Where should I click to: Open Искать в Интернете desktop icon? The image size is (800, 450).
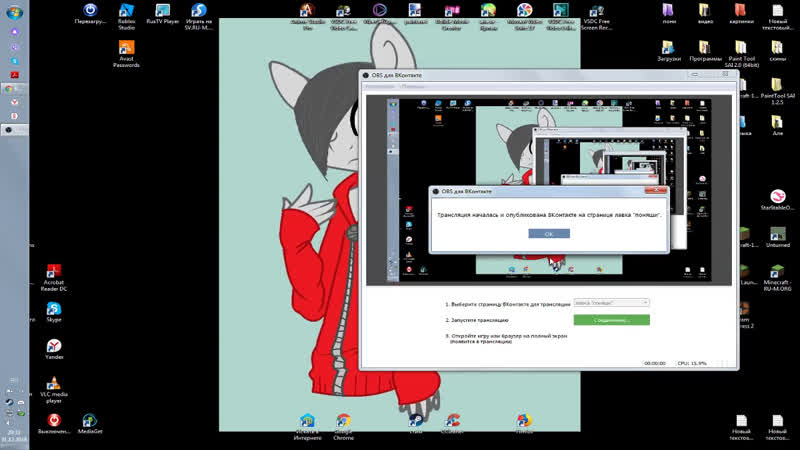(307, 427)
